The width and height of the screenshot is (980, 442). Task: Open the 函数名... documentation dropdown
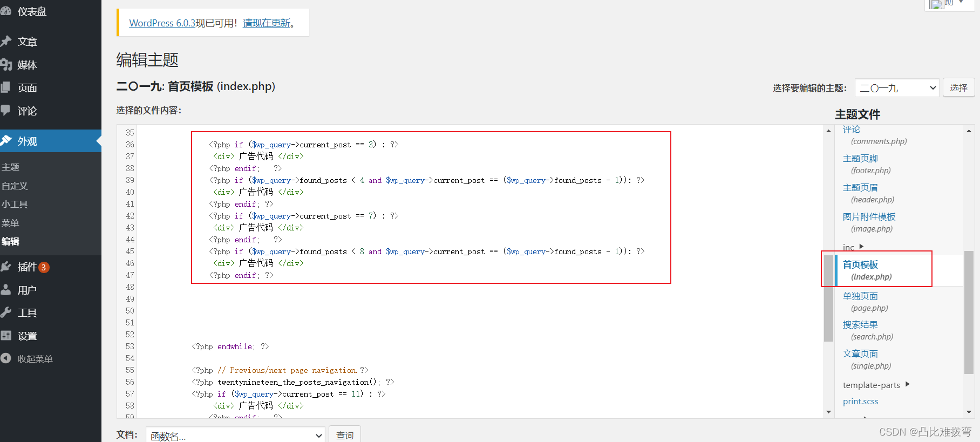click(235, 436)
